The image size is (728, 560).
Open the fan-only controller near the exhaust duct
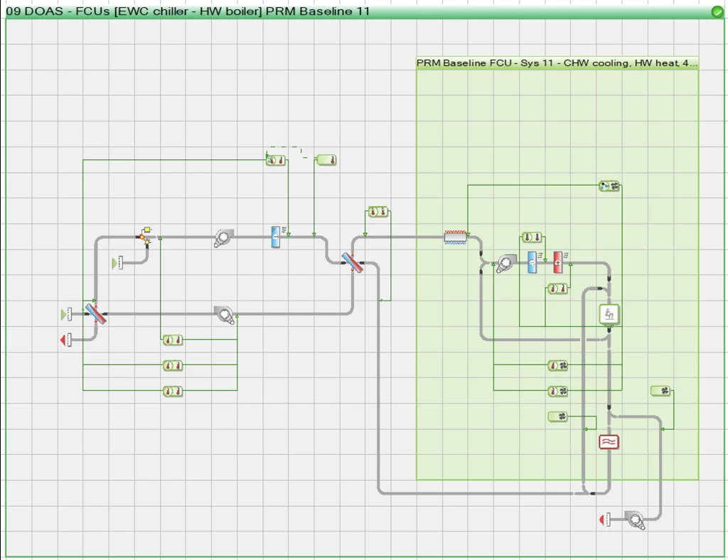point(660,391)
